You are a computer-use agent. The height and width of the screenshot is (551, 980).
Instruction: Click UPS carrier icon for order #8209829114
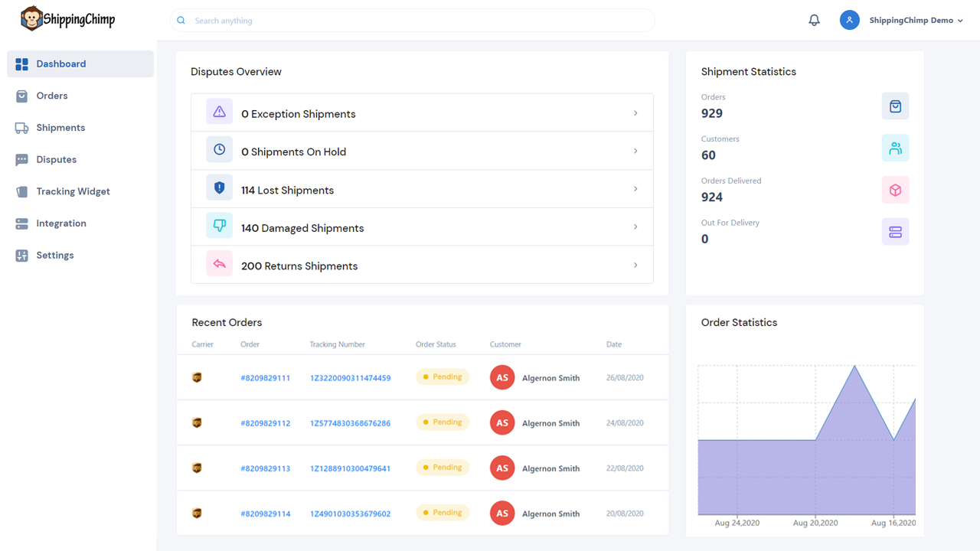coord(197,513)
